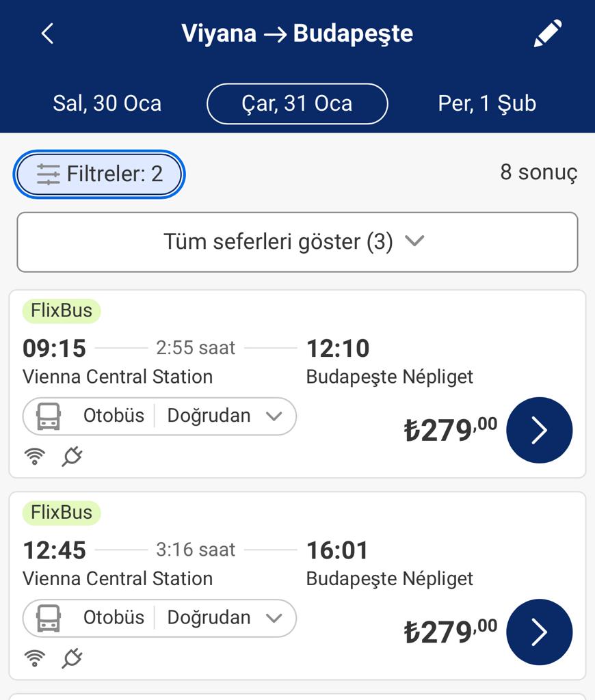
Task: Tap bus icon on 12:45 trip
Action: pos(49,617)
